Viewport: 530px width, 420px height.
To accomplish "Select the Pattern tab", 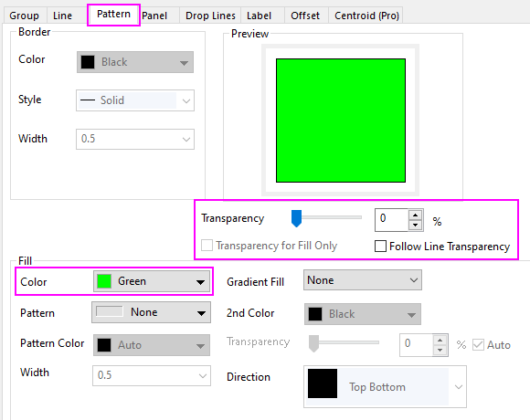I will 113,15.
